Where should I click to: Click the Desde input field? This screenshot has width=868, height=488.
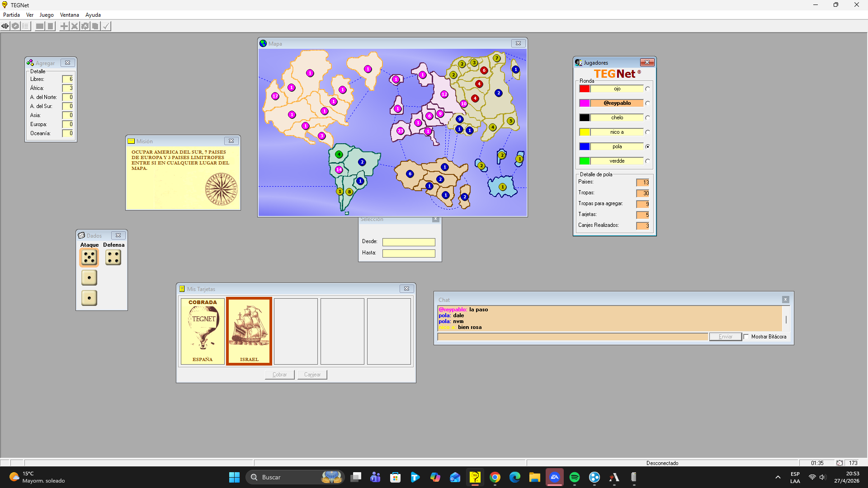(x=408, y=242)
